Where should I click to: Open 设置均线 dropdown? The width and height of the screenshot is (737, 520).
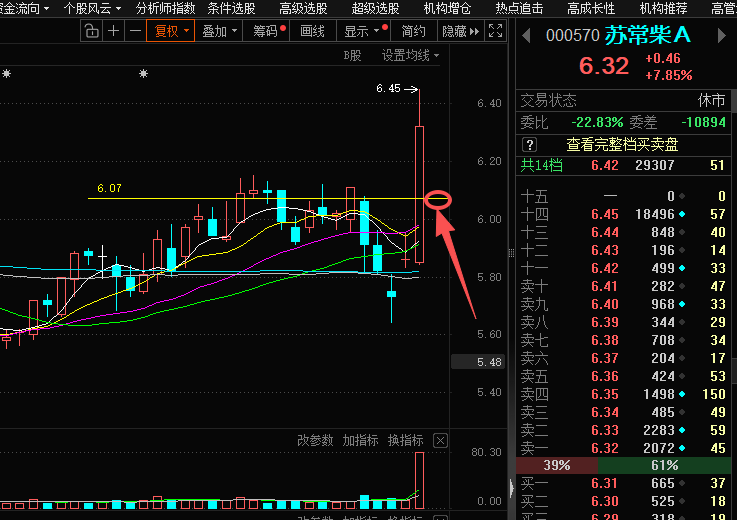coord(410,55)
